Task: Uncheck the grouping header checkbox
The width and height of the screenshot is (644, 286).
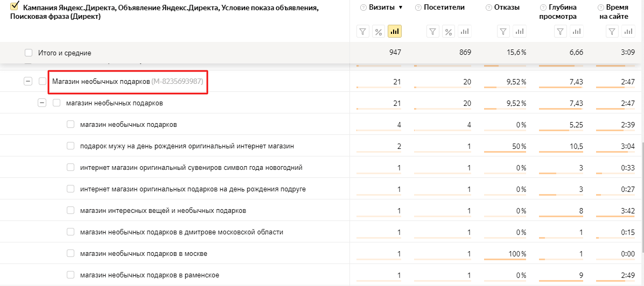Action: pyautogui.click(x=15, y=6)
